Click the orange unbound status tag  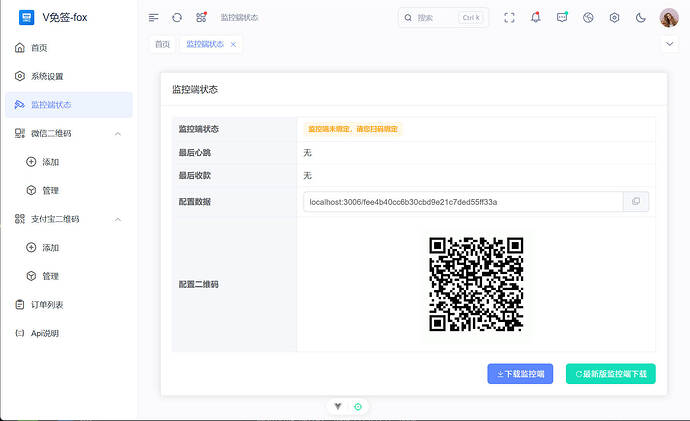click(352, 129)
